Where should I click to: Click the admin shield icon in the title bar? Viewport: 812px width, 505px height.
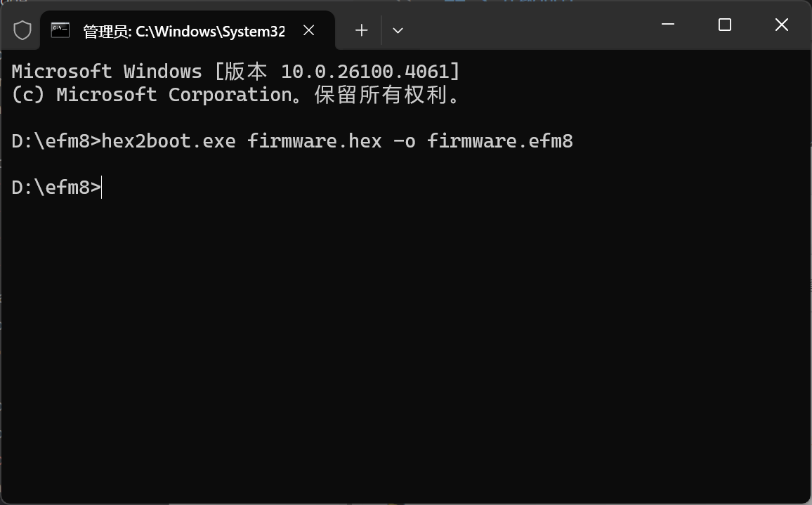coord(22,29)
